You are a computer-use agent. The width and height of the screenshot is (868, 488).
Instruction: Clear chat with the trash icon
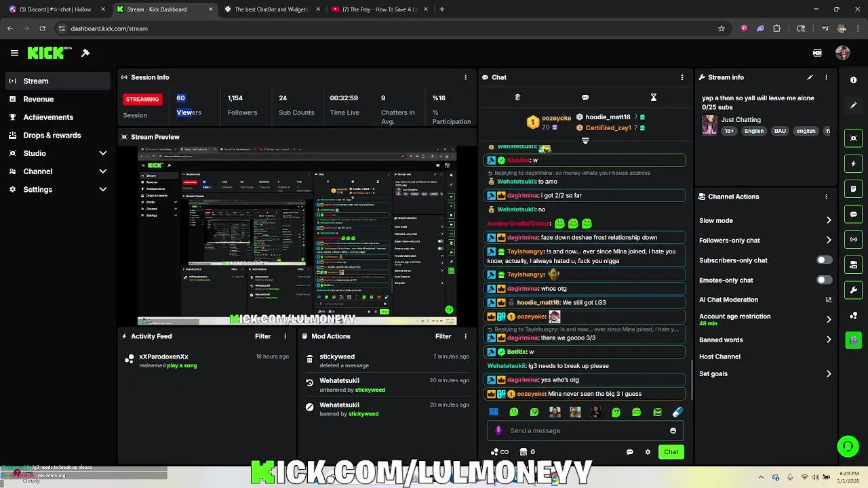pos(517,98)
